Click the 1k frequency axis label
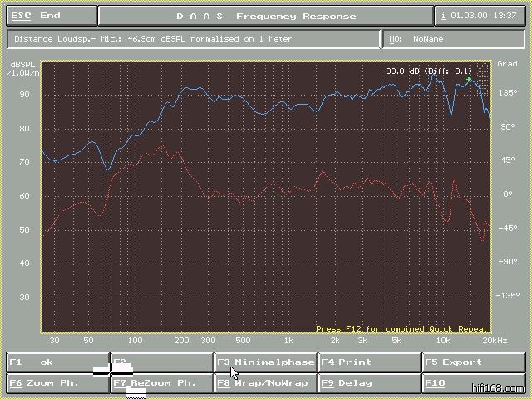532x399 pixels. click(288, 341)
